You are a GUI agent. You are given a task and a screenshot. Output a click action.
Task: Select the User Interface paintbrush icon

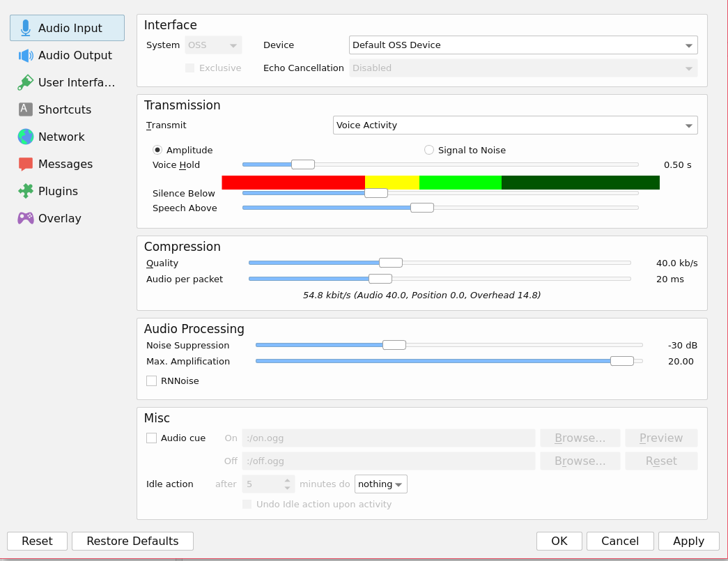[26, 83]
